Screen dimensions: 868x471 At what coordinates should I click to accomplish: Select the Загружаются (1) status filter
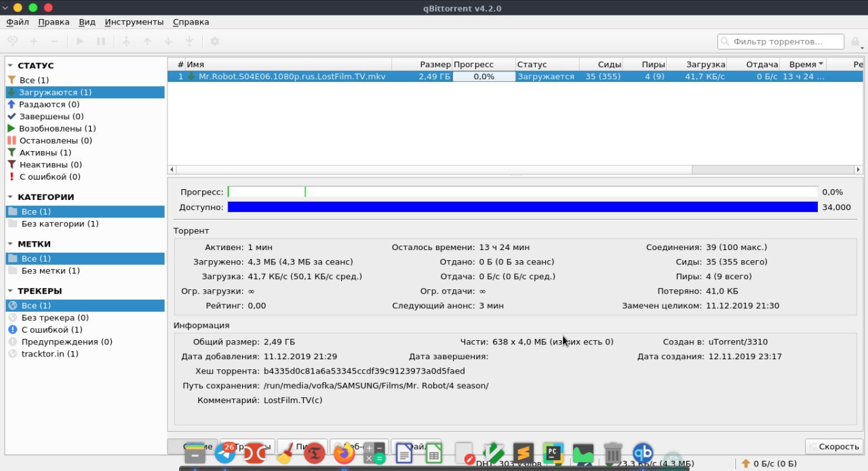click(85, 92)
